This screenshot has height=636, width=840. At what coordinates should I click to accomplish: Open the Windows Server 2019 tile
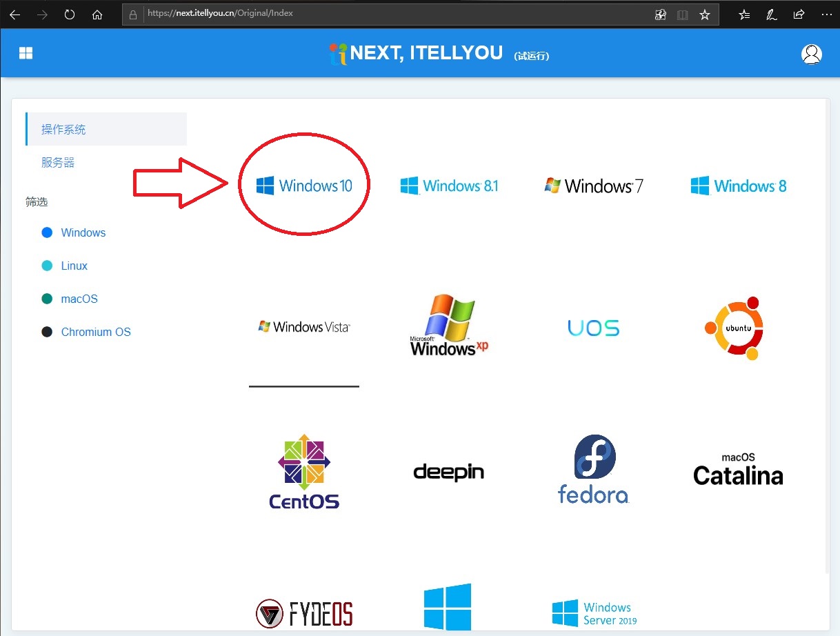click(594, 613)
